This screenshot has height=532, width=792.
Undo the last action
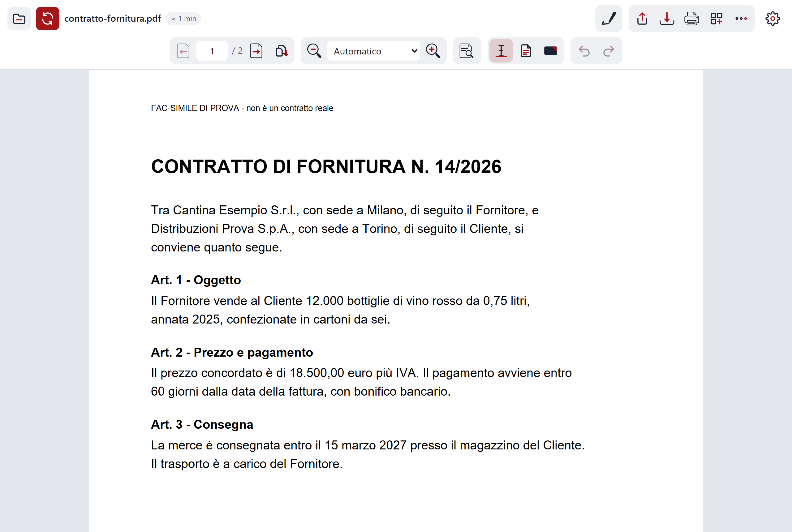(584, 51)
